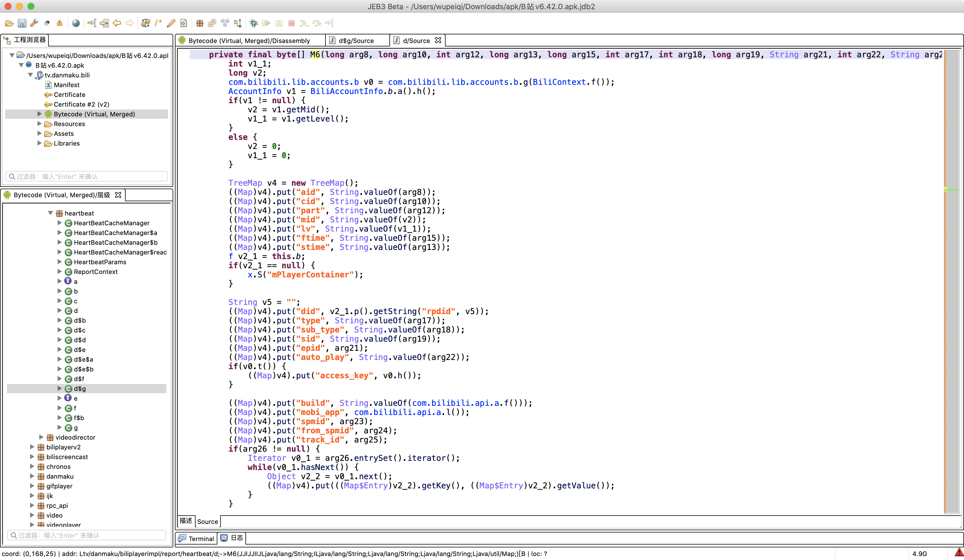Image resolution: width=964 pixels, height=560 pixels.
Task: Close the Bytecode hierarchy panel tab
Action: click(118, 195)
